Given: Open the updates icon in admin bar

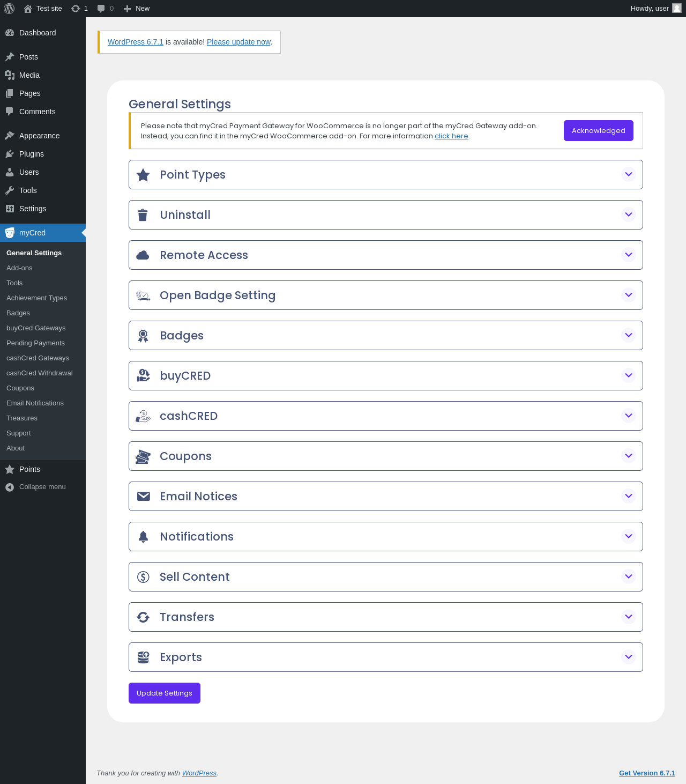Looking at the screenshot, I should pos(79,9).
